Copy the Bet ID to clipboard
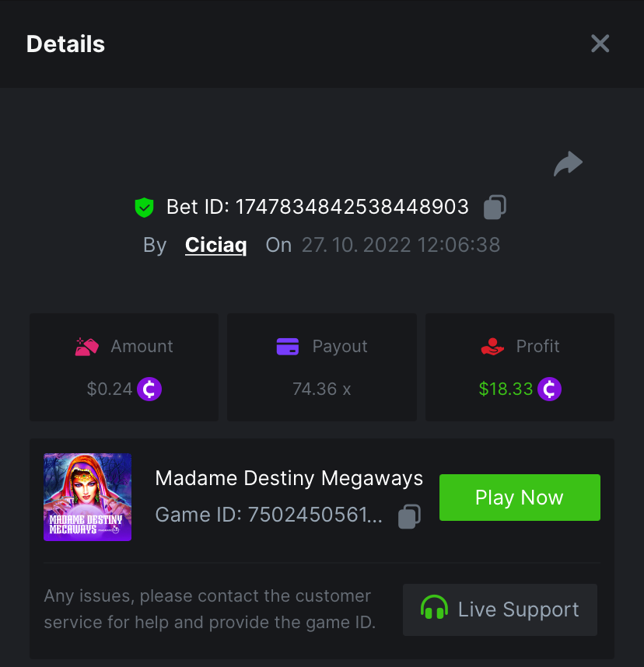 495,207
